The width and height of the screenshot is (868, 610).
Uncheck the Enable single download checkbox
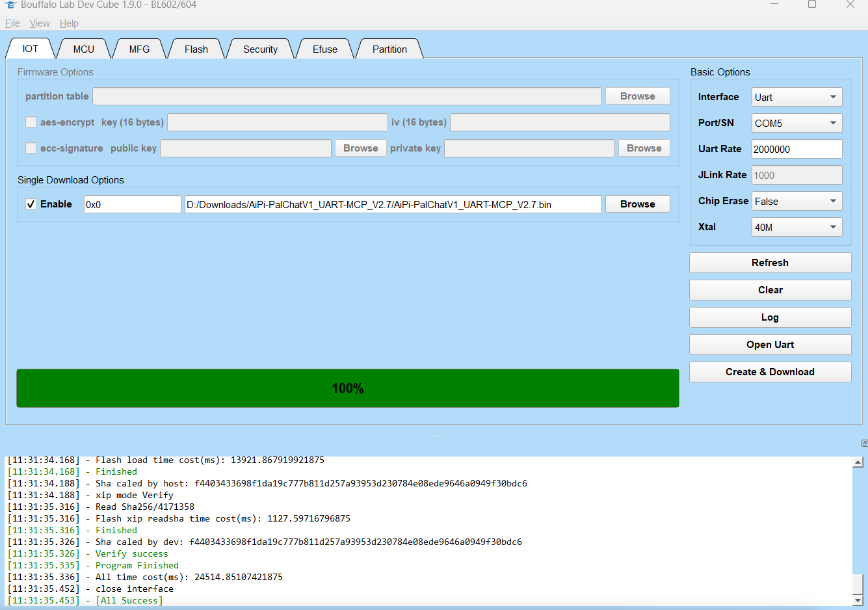coord(31,204)
